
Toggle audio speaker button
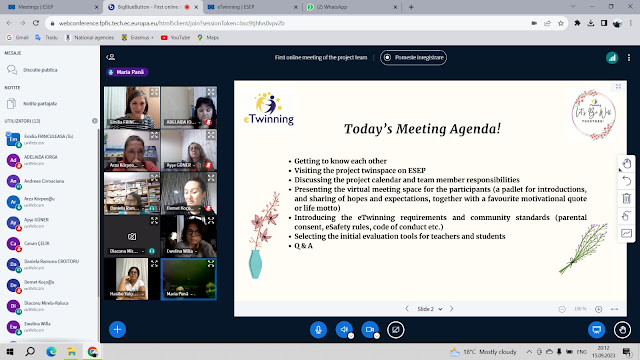pyautogui.click(x=344, y=330)
